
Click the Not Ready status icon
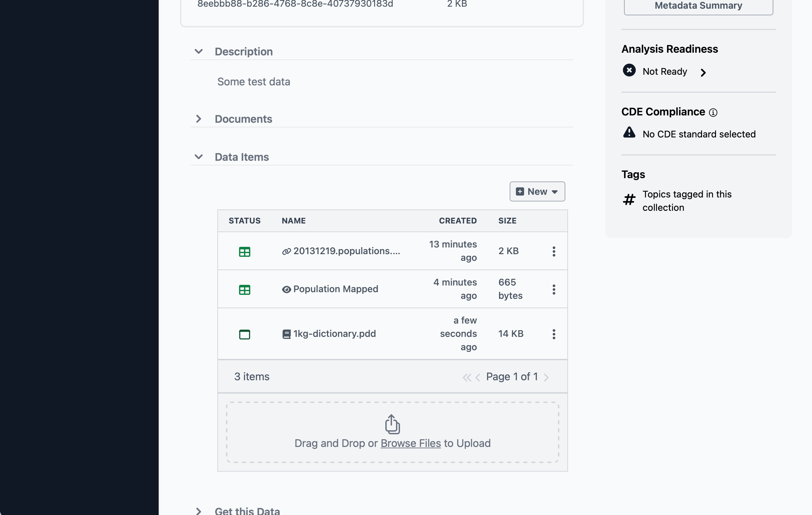click(629, 70)
